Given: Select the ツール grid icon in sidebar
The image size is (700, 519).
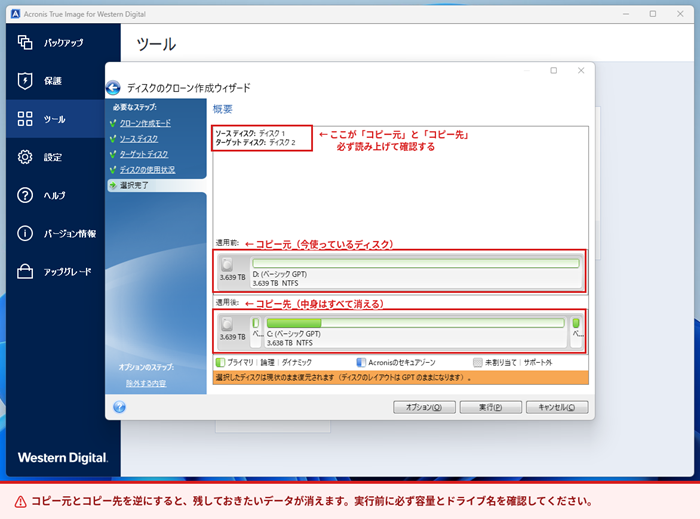Looking at the screenshot, I should [25, 119].
